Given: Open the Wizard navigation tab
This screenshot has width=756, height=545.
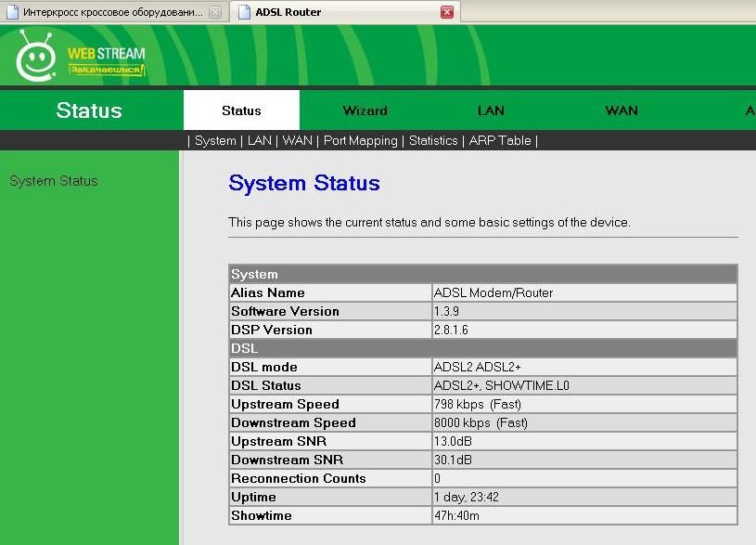Looking at the screenshot, I should coord(365,110).
